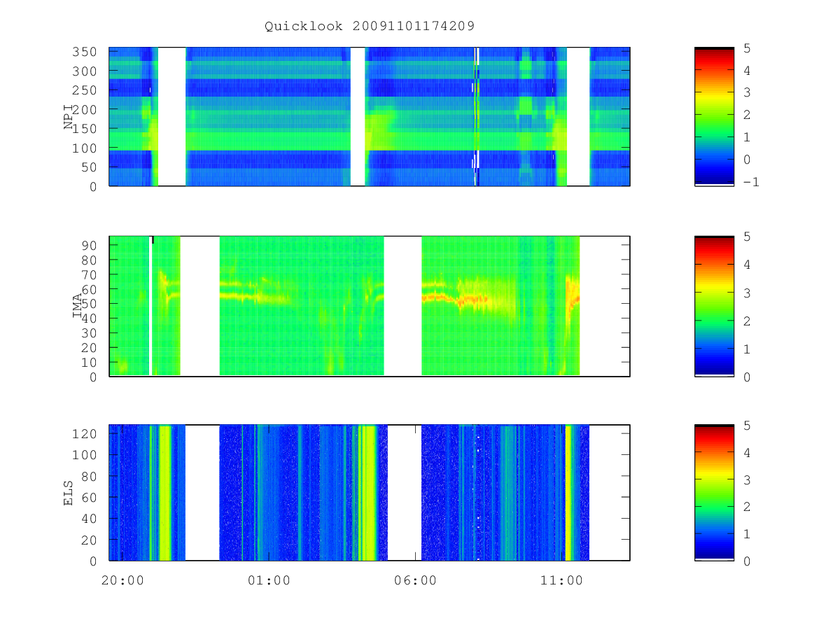The height and width of the screenshot is (630, 840).
Task: Click the IMA panel color scale bar
Action: point(714,307)
